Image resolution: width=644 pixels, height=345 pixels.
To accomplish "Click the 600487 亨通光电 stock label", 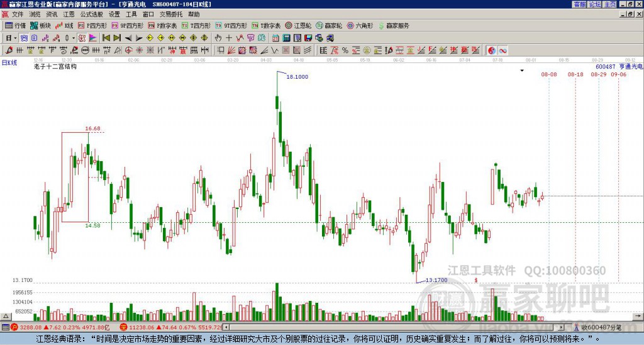I will [619, 66].
